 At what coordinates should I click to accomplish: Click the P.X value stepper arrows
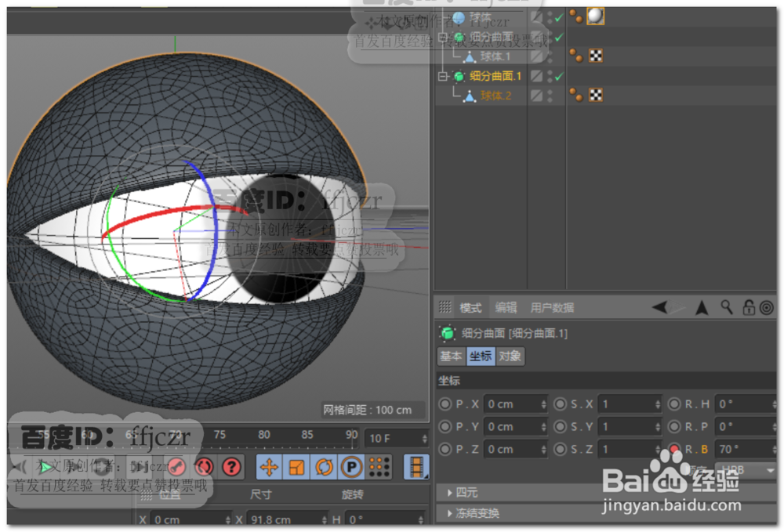543,404
